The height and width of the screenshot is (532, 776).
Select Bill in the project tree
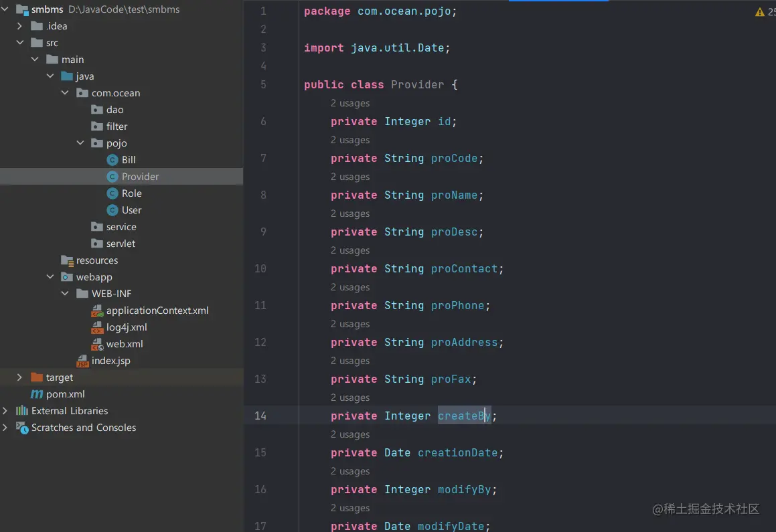129,160
